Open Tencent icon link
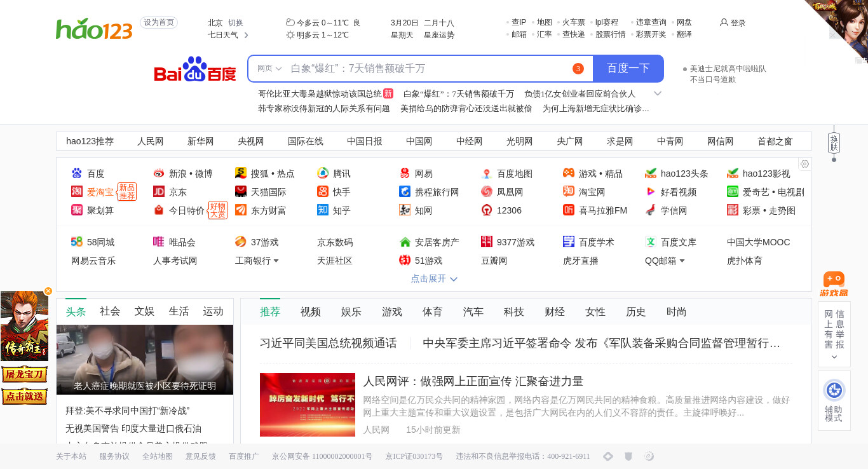The height and width of the screenshot is (469, 868). tap(323, 173)
